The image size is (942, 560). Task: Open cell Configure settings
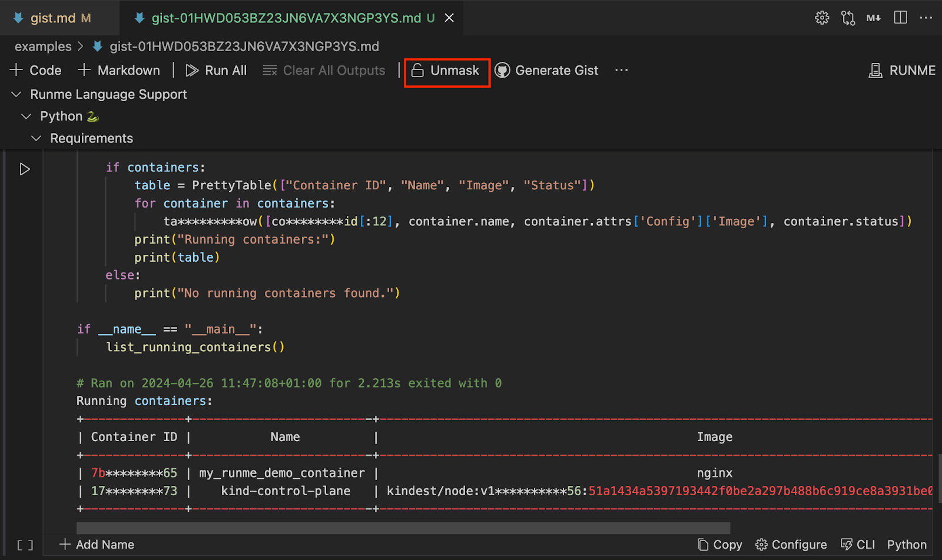(791, 545)
